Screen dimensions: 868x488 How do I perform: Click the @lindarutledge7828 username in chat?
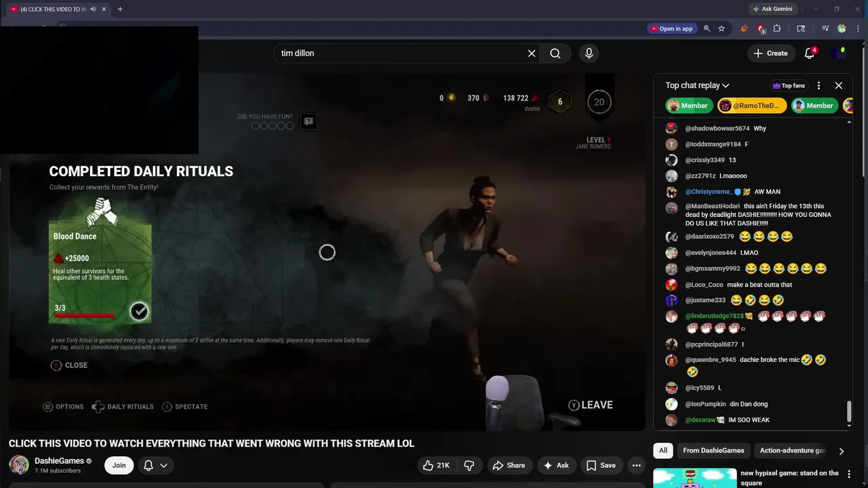pyautogui.click(x=714, y=317)
